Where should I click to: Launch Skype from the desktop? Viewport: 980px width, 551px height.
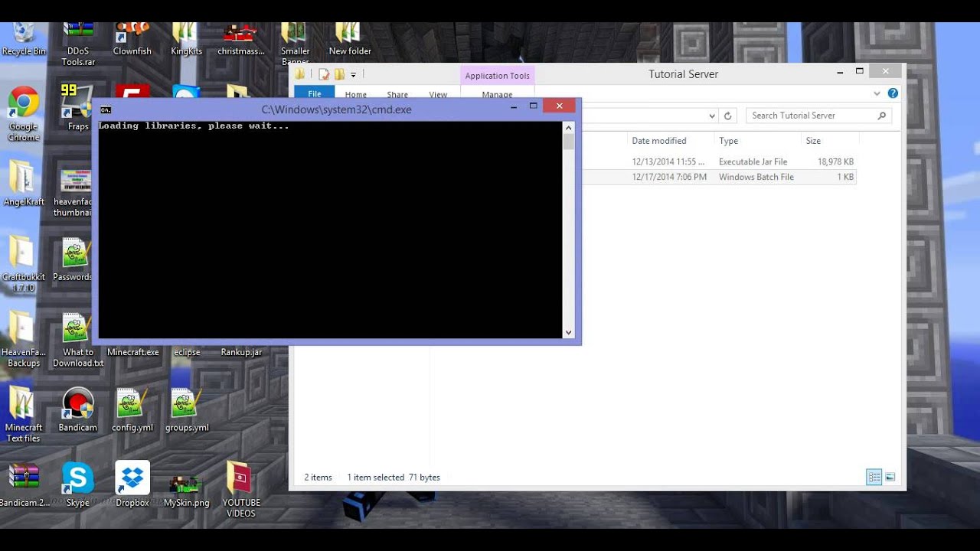pyautogui.click(x=77, y=485)
